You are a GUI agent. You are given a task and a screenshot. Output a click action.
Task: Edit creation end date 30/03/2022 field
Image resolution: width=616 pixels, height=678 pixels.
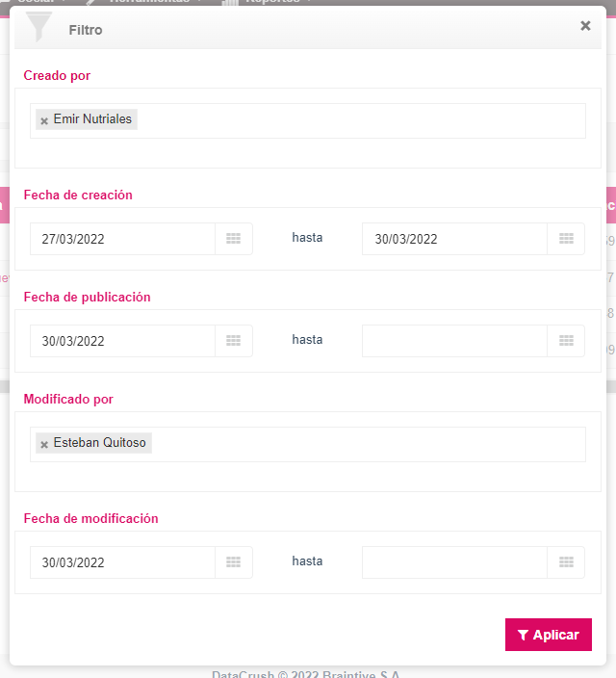coord(454,239)
